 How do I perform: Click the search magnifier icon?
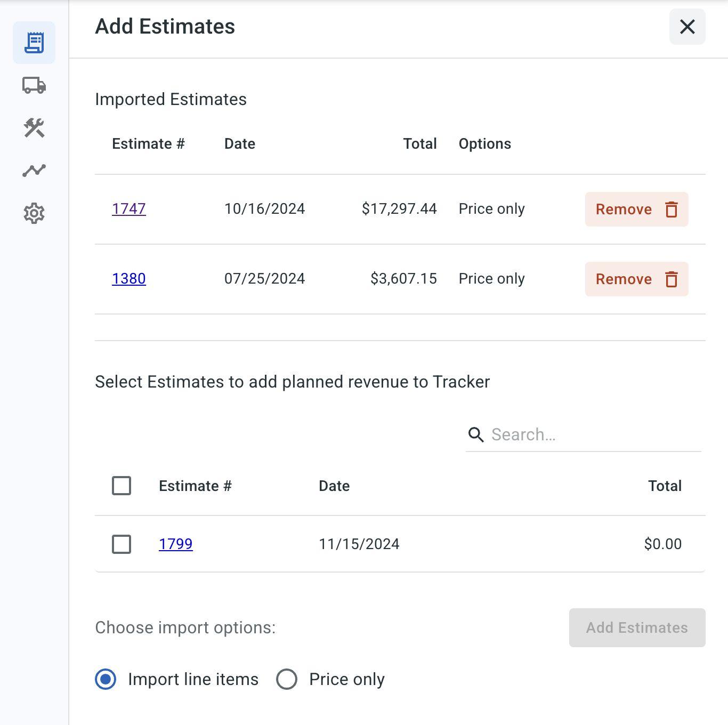[476, 435]
